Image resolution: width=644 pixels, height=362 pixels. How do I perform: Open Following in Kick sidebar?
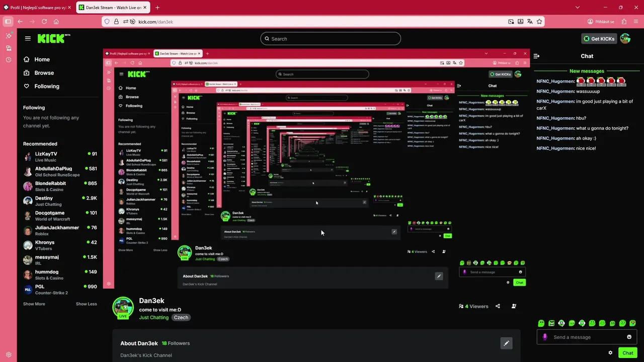pyautogui.click(x=41, y=86)
